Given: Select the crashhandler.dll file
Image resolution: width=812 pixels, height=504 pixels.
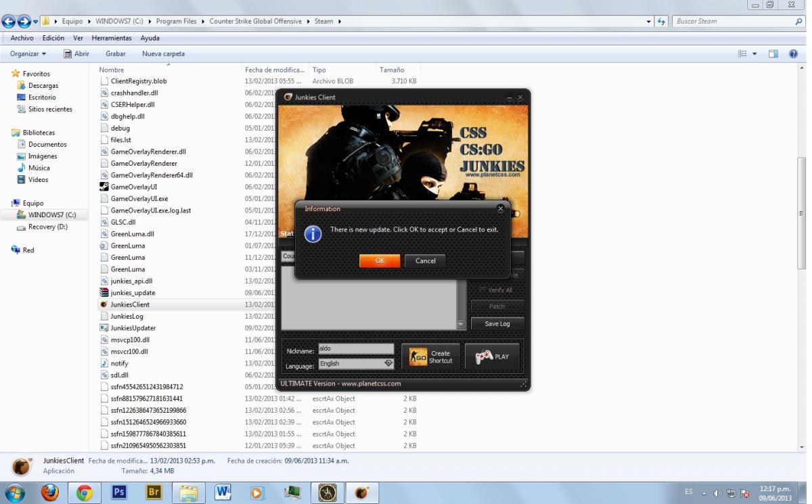Looking at the screenshot, I should click(134, 93).
